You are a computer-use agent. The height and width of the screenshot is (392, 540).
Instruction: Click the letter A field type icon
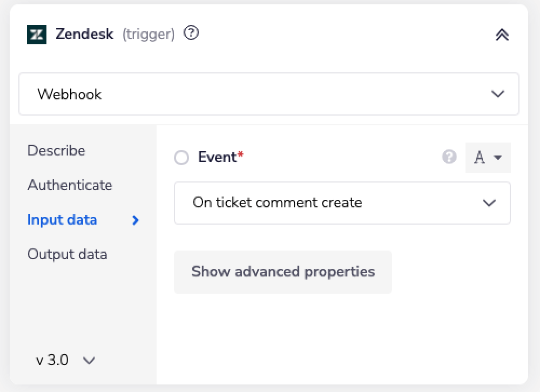(x=479, y=158)
